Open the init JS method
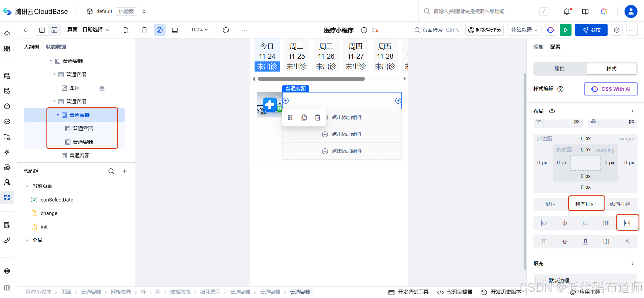The width and height of the screenshot is (644, 298). click(44, 227)
